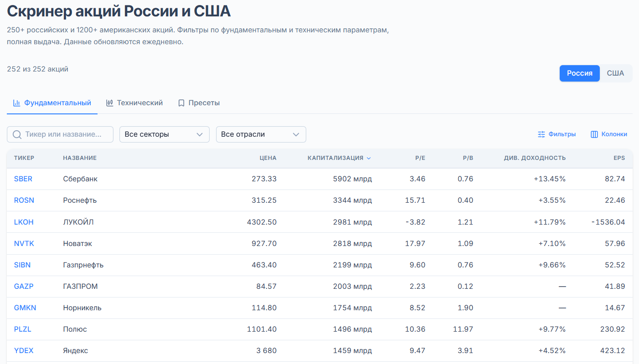Click the 252 из 252 акций counter
This screenshot has height=364, width=639.
37,69
